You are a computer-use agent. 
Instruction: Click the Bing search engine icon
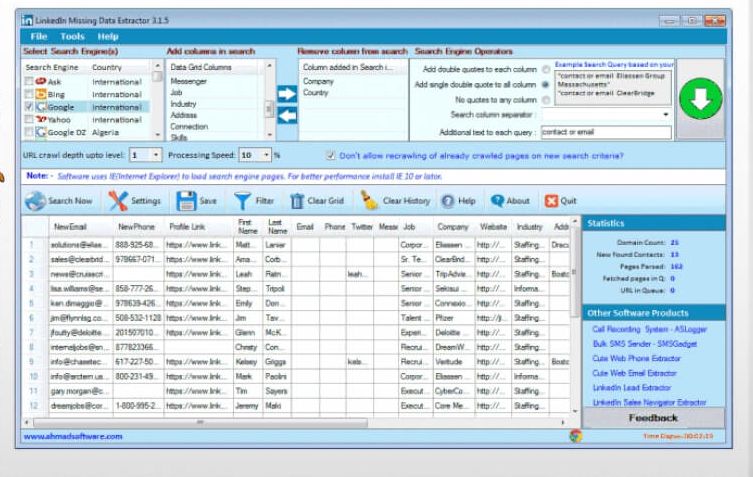tap(41, 94)
